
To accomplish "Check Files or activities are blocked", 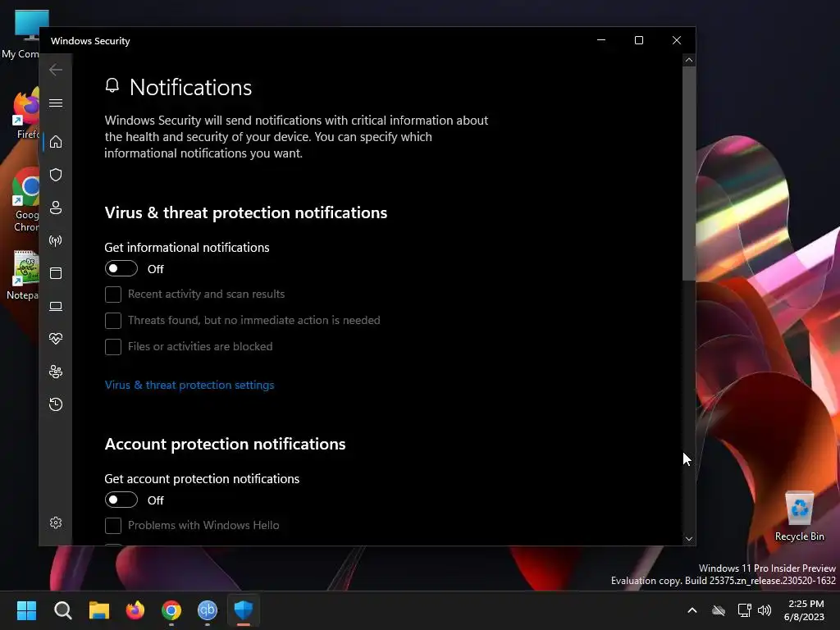I will point(113,347).
